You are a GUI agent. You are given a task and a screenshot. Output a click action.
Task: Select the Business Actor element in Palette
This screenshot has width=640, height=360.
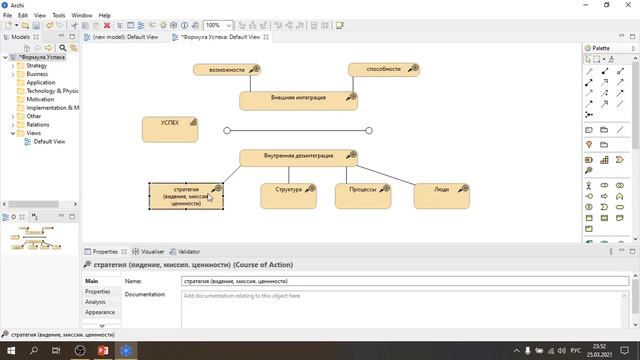tap(589, 185)
